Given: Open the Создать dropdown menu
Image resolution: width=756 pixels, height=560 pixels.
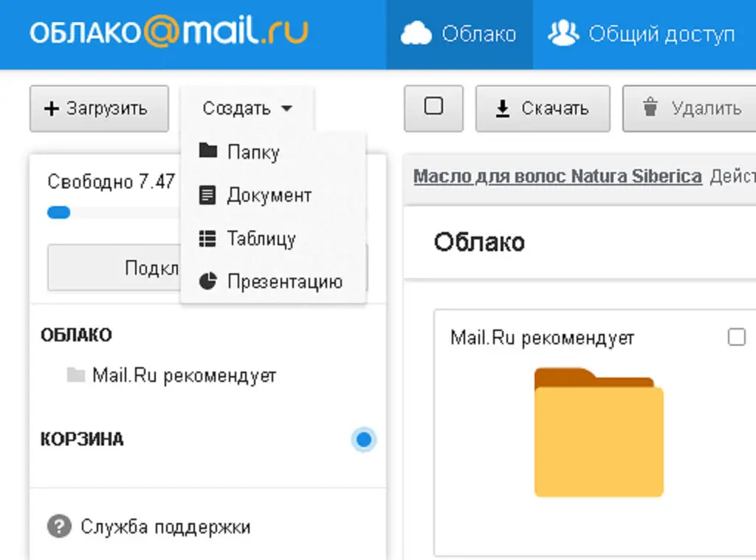Looking at the screenshot, I should point(247,107).
